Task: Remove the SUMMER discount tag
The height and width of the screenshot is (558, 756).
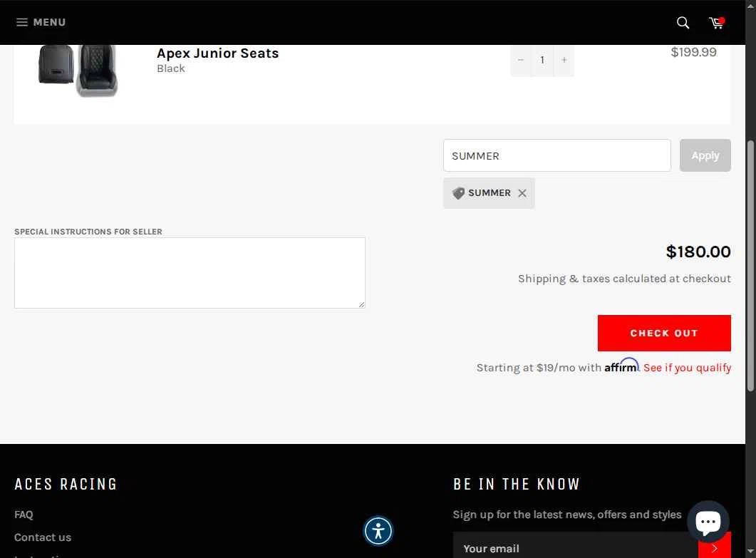Action: point(522,193)
